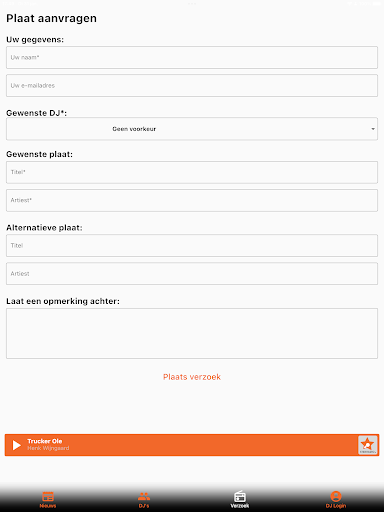Select the Gewenste plaat Artiest field
Viewport: 384px width, 512px height.
(192, 200)
